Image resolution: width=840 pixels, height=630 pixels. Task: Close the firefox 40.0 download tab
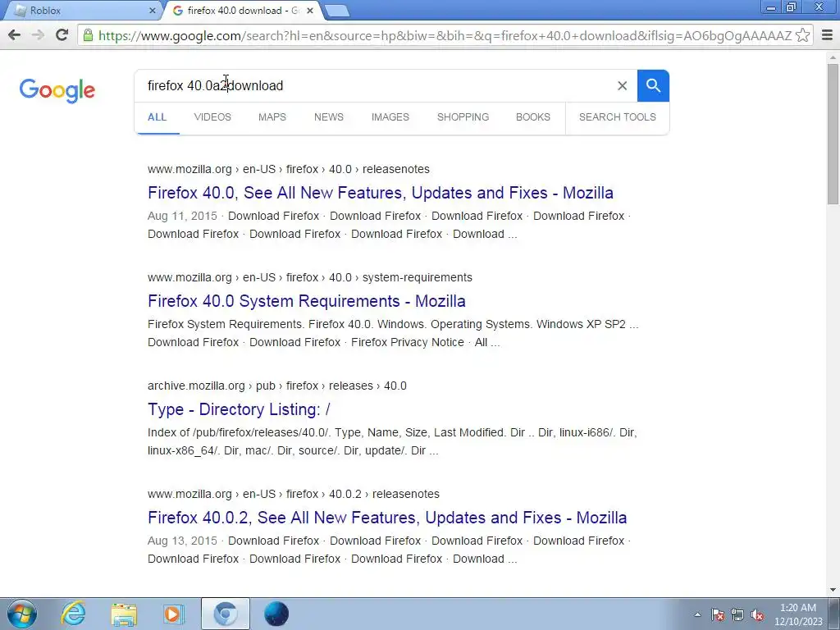pyautogui.click(x=309, y=10)
